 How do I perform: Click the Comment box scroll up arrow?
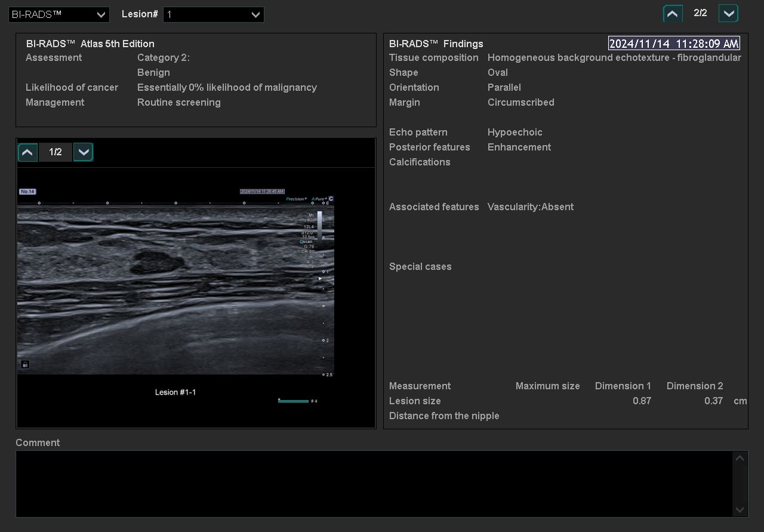(740, 459)
